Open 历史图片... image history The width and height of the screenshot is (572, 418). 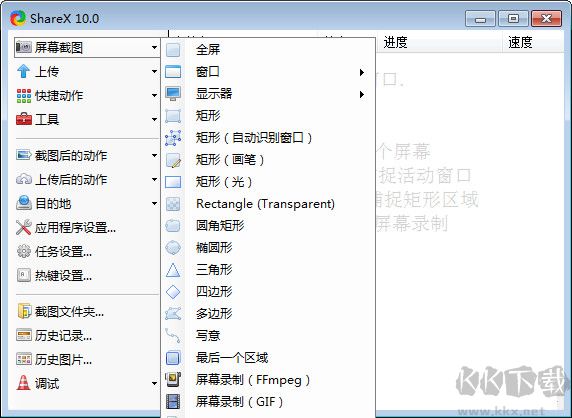(x=87, y=360)
